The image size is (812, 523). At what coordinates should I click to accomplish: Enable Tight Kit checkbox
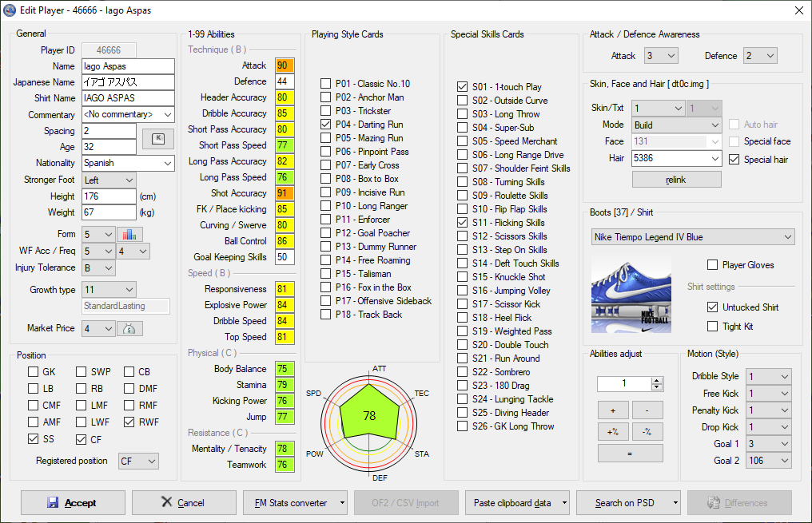pyautogui.click(x=713, y=327)
